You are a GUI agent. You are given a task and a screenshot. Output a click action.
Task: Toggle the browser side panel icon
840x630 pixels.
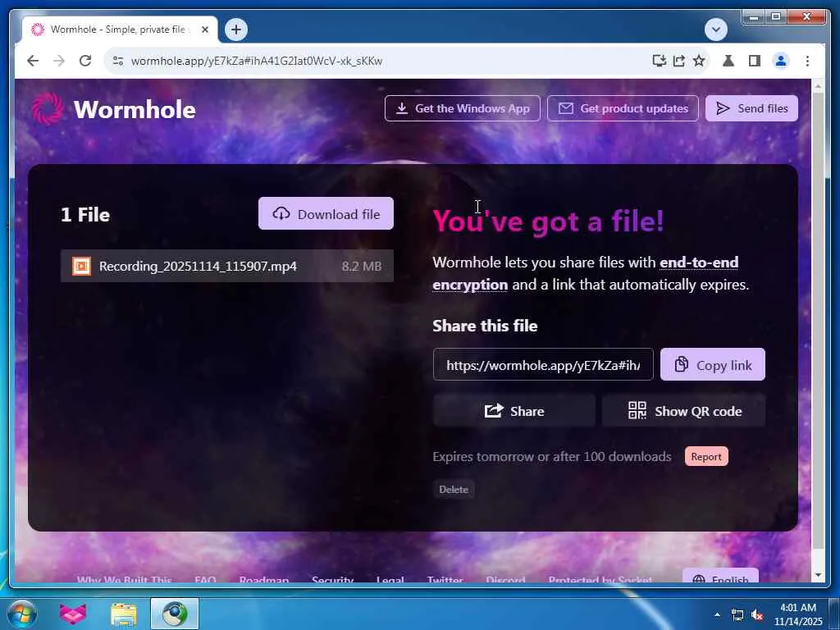point(755,61)
